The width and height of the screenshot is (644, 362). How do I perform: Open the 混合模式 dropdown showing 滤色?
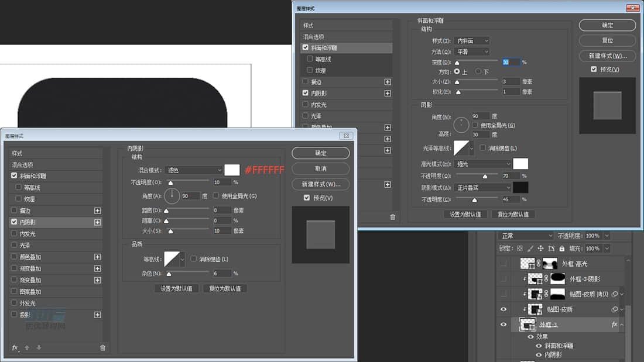(193, 170)
